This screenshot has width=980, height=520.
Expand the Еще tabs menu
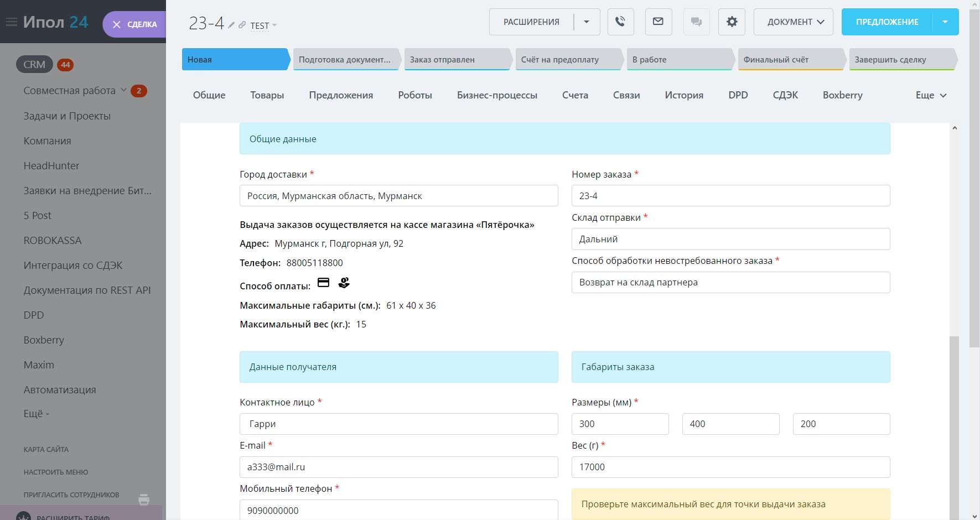[931, 95]
